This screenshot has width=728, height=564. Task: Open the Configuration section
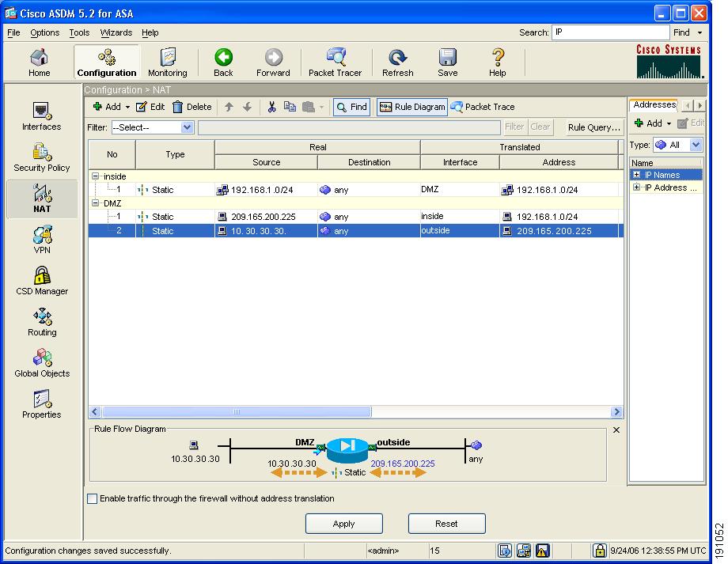coord(107,62)
